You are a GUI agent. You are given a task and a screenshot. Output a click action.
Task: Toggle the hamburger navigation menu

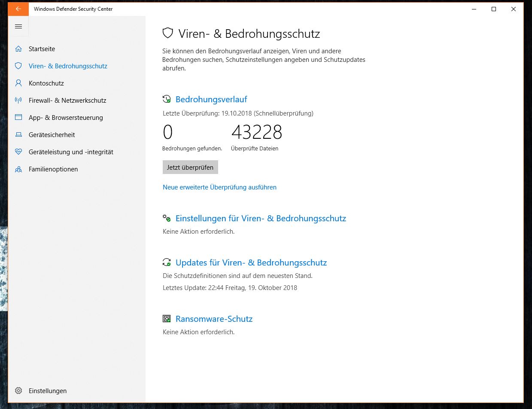(18, 27)
